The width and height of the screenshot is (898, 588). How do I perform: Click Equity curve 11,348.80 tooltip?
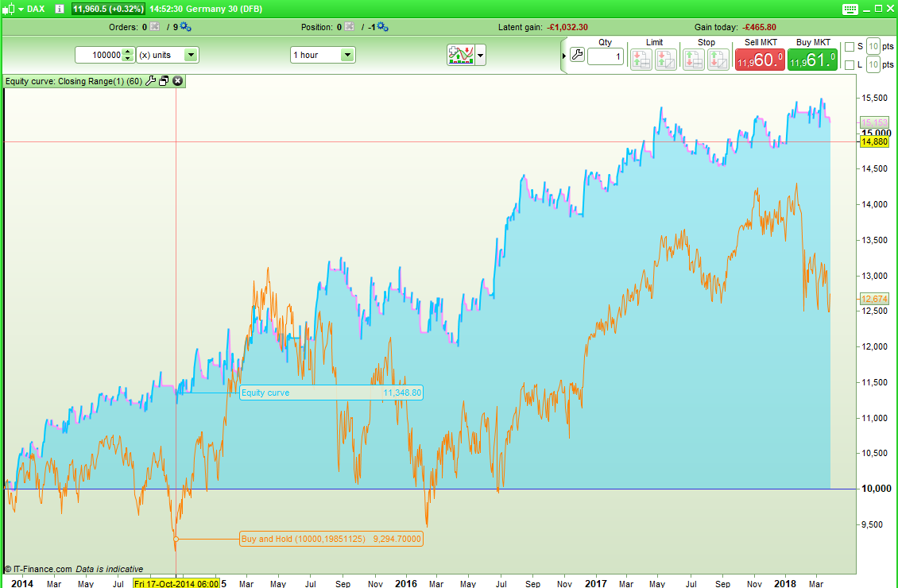tap(331, 393)
